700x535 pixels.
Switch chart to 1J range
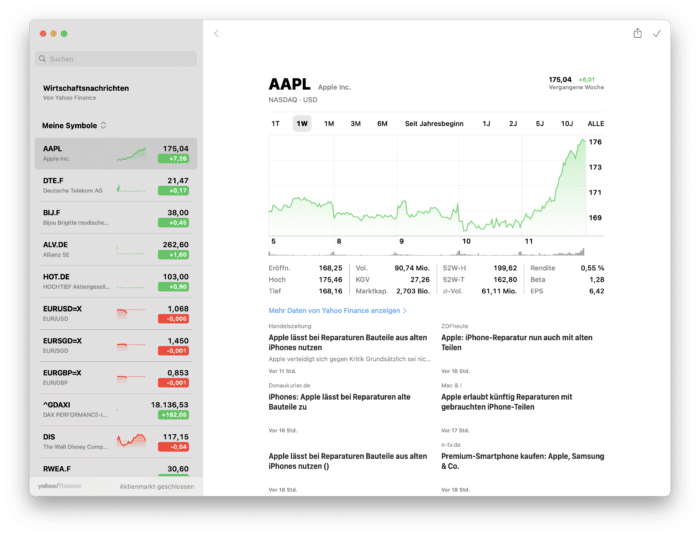486,124
